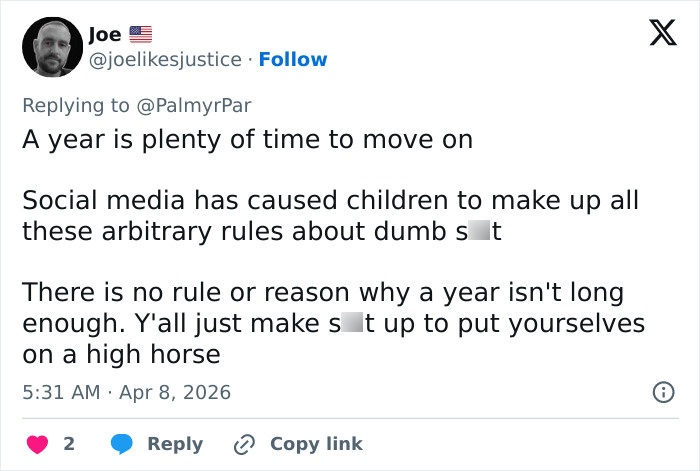This screenshot has width=700, height=471.
Task: Click the line "A year is plenty of time"
Action: coord(247,139)
